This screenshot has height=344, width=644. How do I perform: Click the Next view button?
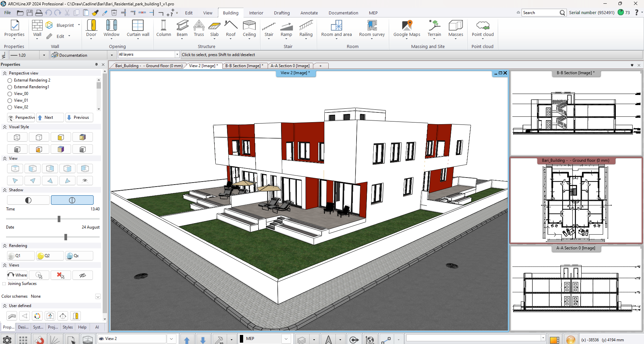49,117
